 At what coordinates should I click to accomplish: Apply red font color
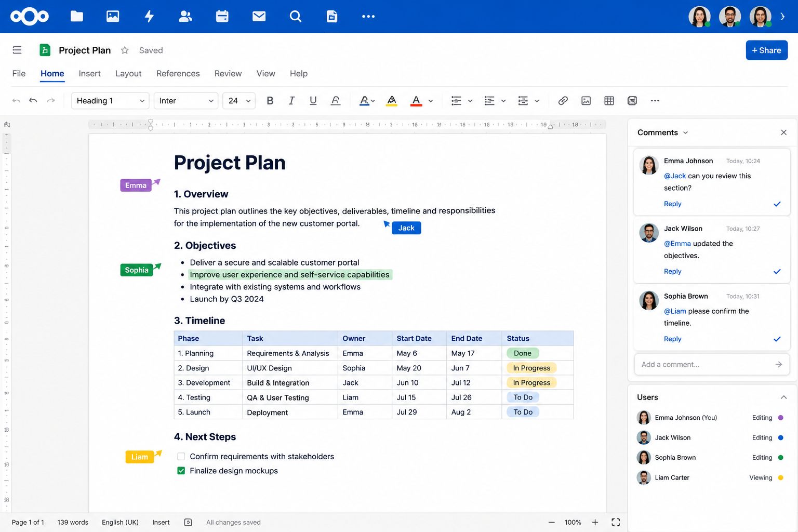click(416, 101)
